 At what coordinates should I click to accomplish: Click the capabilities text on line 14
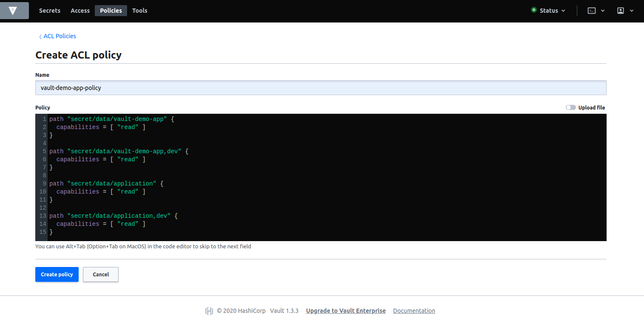click(78, 224)
